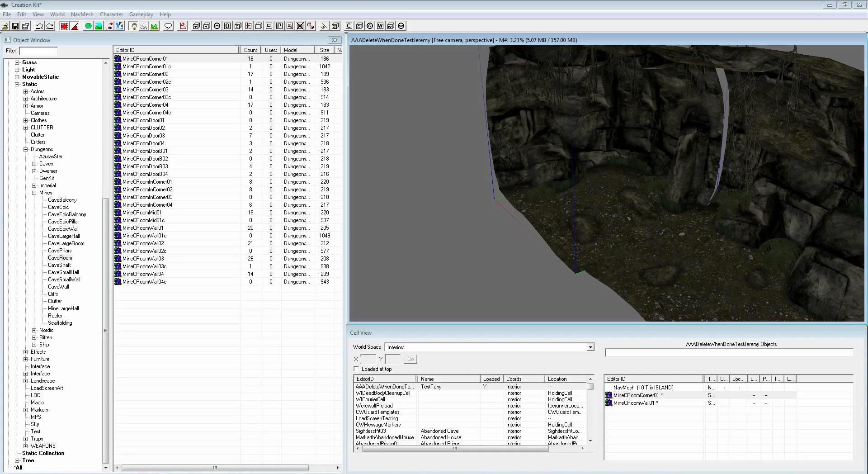Click the object list horizontal scrollbar
Screen dimensions: 868x474
[x=215, y=468]
